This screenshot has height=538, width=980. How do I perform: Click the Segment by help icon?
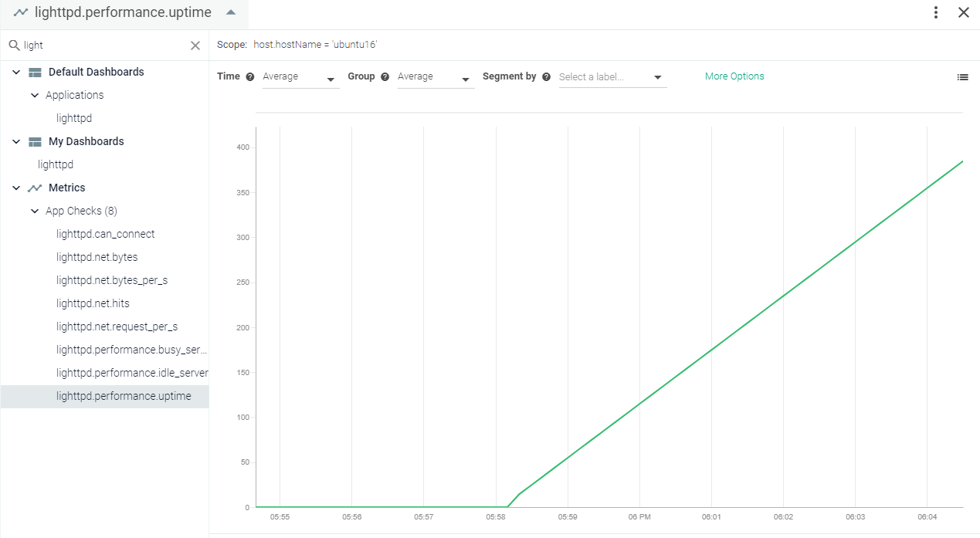point(546,77)
